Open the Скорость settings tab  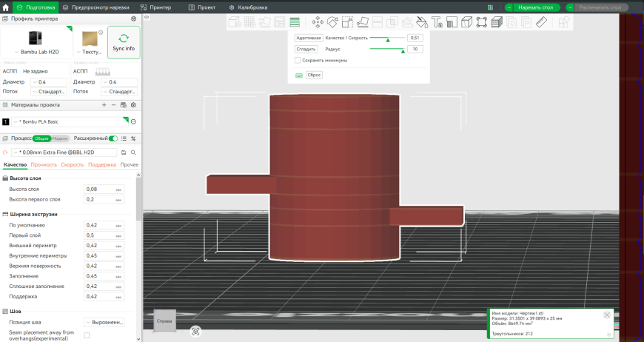pyautogui.click(x=73, y=164)
